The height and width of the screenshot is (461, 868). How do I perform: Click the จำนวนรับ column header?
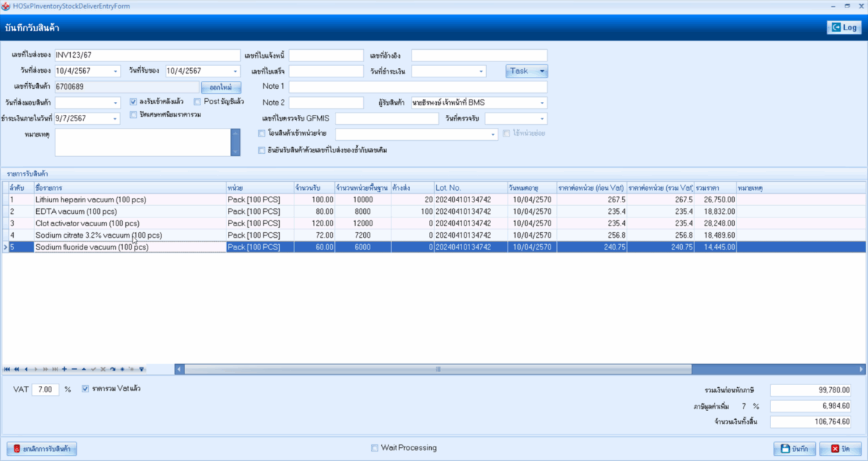pos(314,188)
